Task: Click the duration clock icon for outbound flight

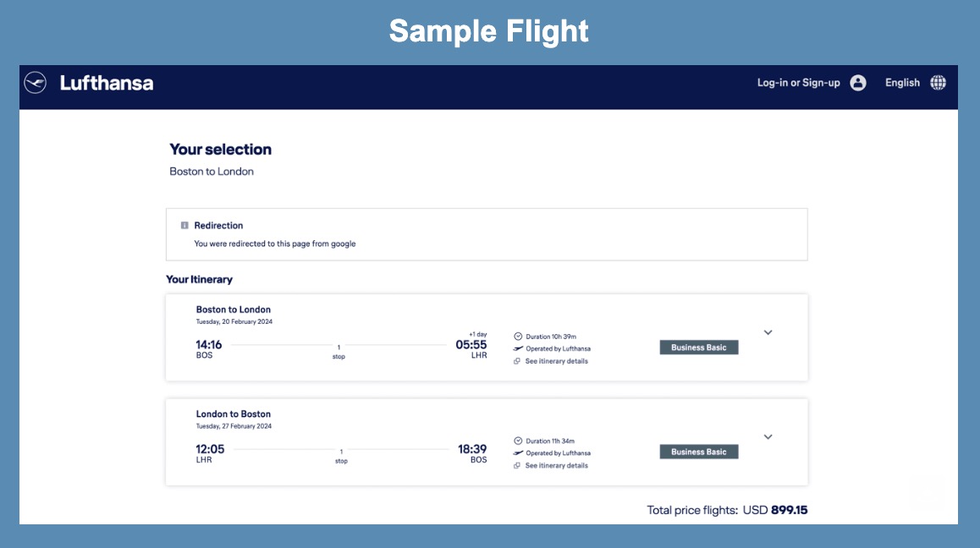Action: point(517,335)
